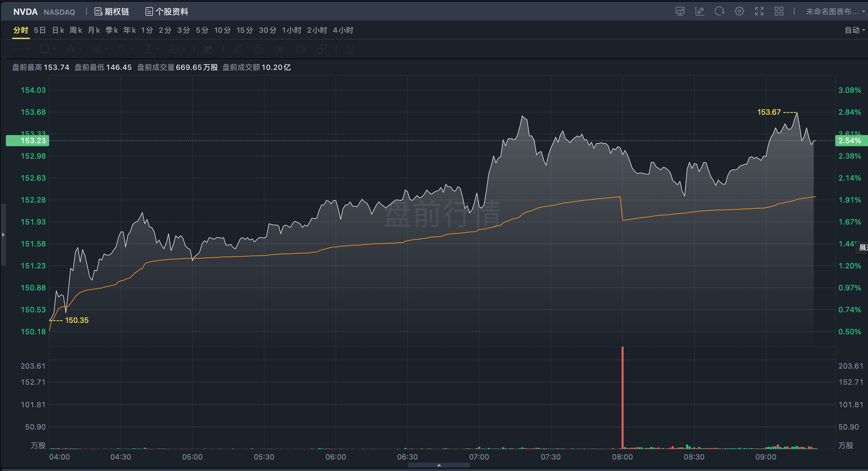Image resolution: width=868 pixels, height=471 pixels.
Task: Open chart settings gear icon
Action: 739,11
